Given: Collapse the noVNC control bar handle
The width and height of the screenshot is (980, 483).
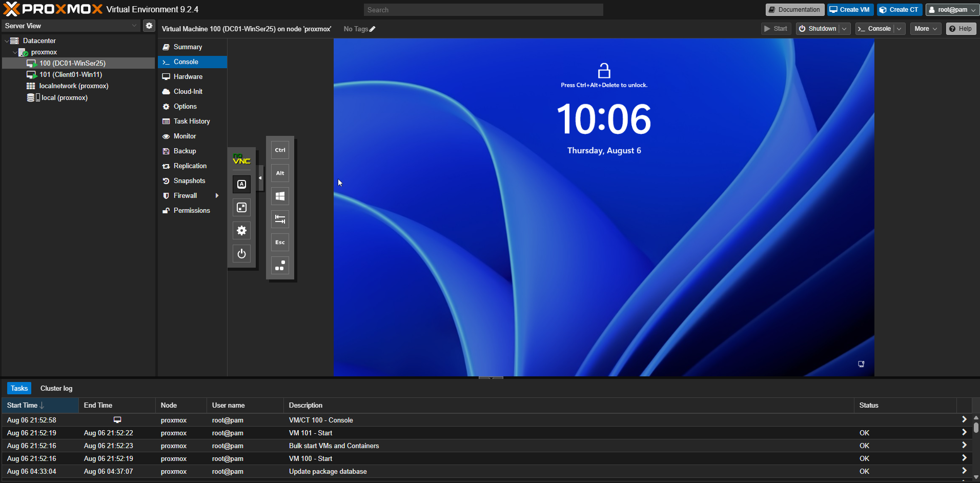Looking at the screenshot, I should 260,178.
